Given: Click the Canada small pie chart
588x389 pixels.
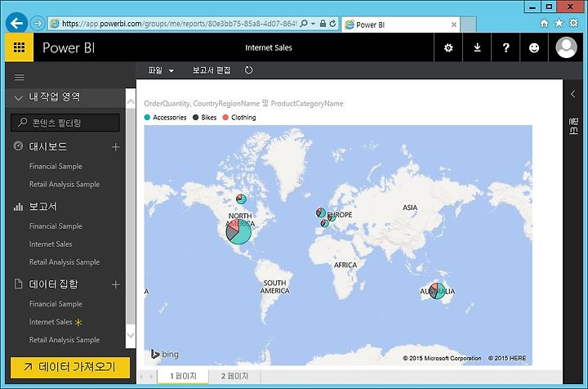Looking at the screenshot, I should pyautogui.click(x=241, y=199).
